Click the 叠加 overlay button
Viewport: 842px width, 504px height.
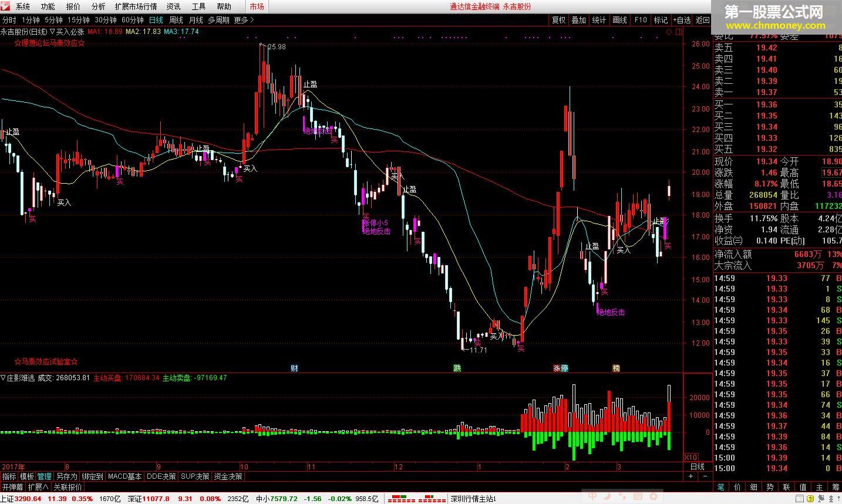tap(579, 19)
